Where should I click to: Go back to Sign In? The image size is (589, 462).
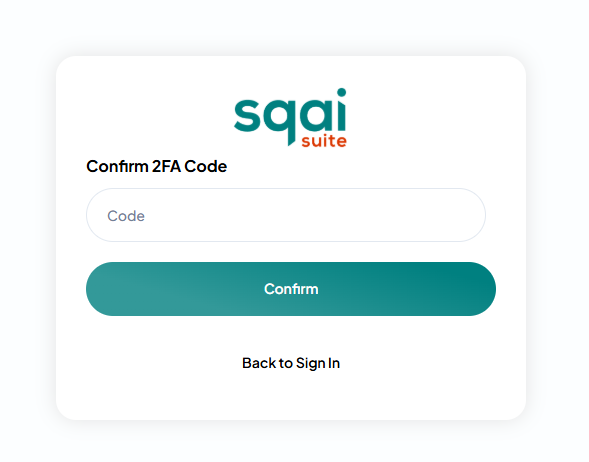(291, 363)
